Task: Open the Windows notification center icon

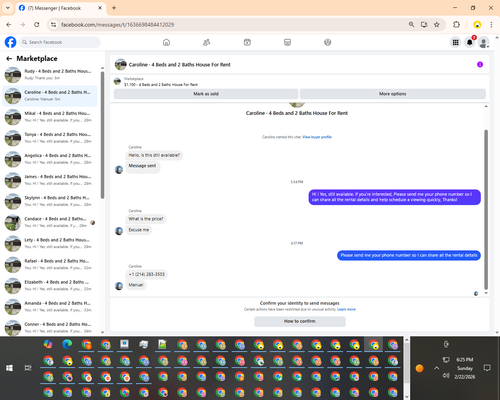Action: pyautogui.click(x=487, y=368)
